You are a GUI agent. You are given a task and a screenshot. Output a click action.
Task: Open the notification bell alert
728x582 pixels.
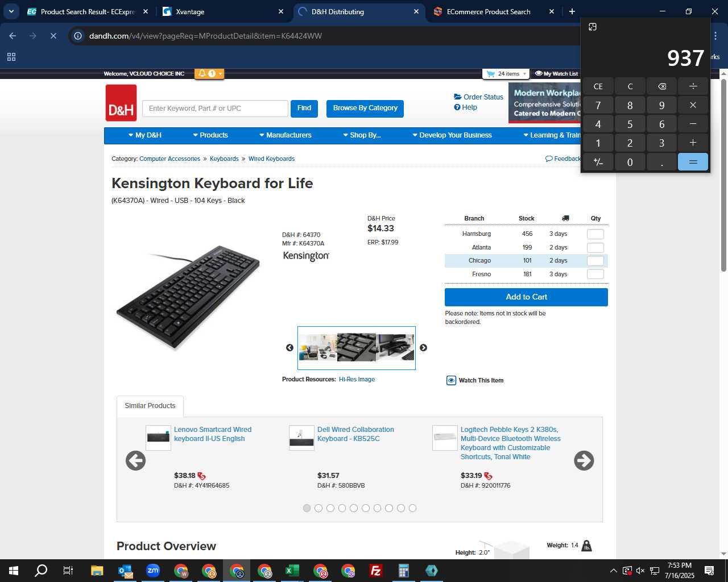tap(209, 73)
